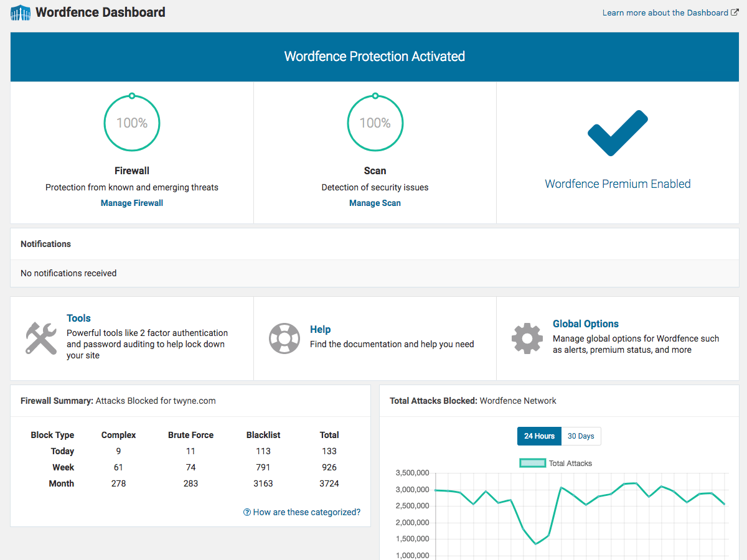Viewport: 747px width, 560px height.
Task: Open the Global Options gear icon
Action: [527, 338]
